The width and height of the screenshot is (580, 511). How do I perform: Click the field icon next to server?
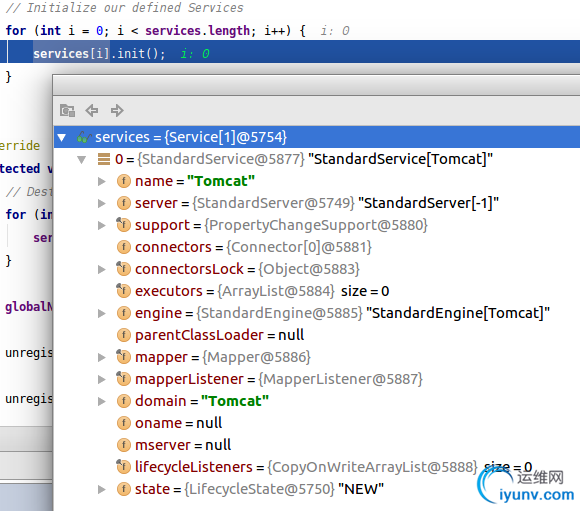click(124, 203)
